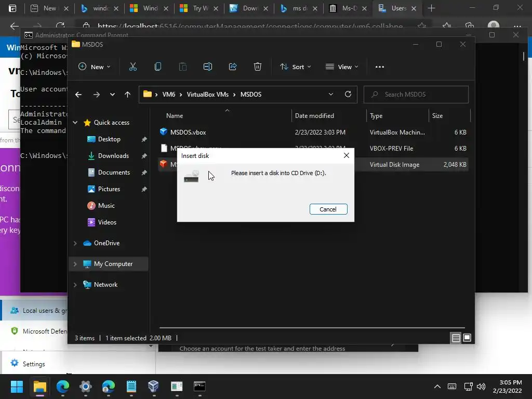Click Cancel in Insert disk dialog
The width and height of the screenshot is (532, 399).
point(328,209)
